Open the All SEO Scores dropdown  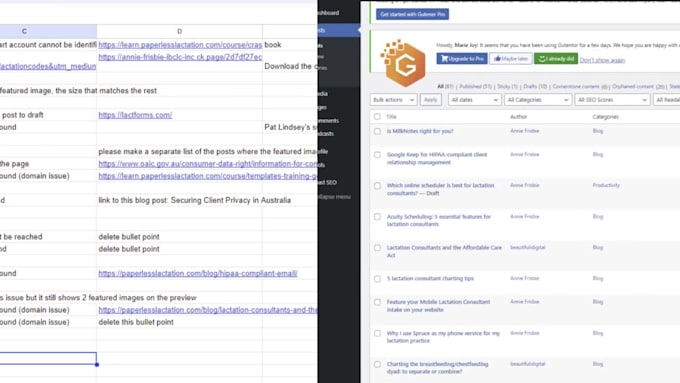click(612, 100)
